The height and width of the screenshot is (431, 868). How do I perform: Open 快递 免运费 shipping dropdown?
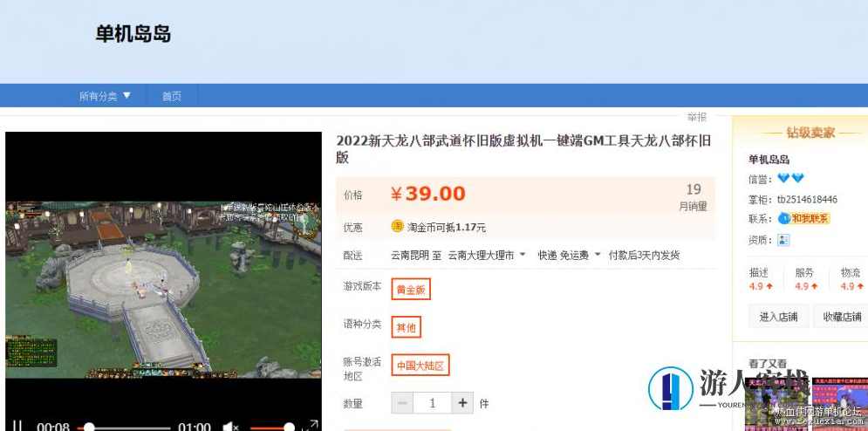(x=569, y=256)
